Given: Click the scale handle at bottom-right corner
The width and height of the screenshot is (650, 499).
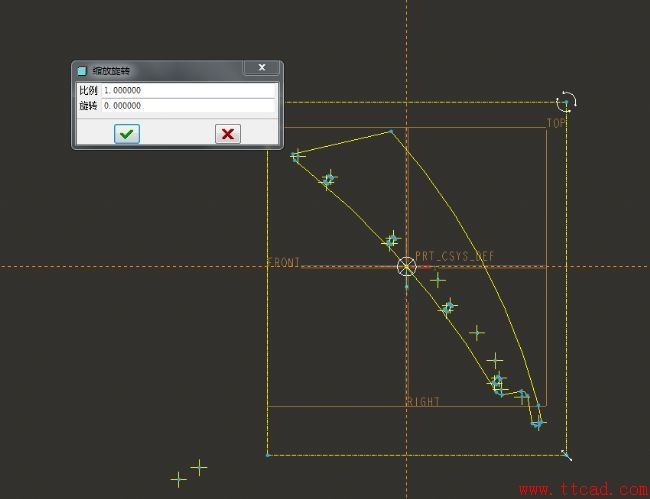Looking at the screenshot, I should (566, 455).
